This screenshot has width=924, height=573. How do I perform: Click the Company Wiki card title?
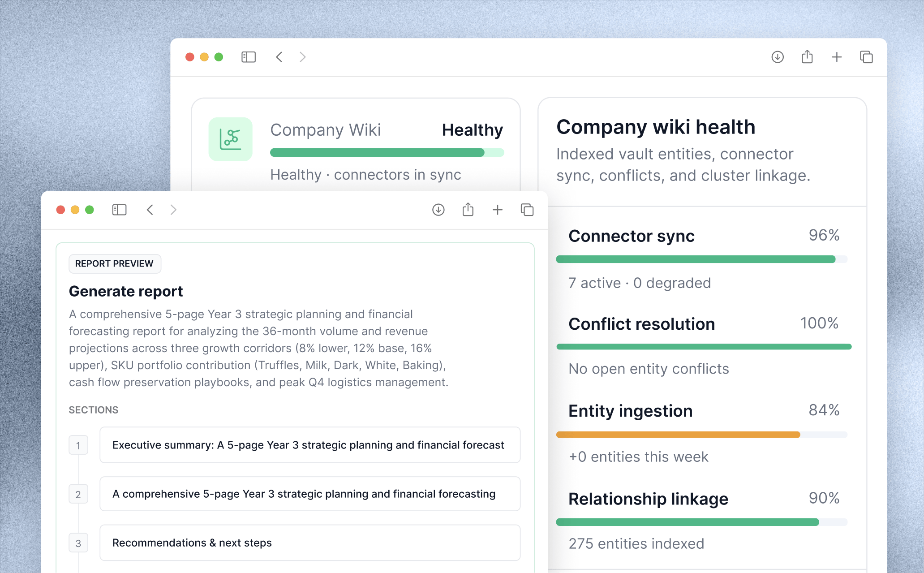point(326,130)
